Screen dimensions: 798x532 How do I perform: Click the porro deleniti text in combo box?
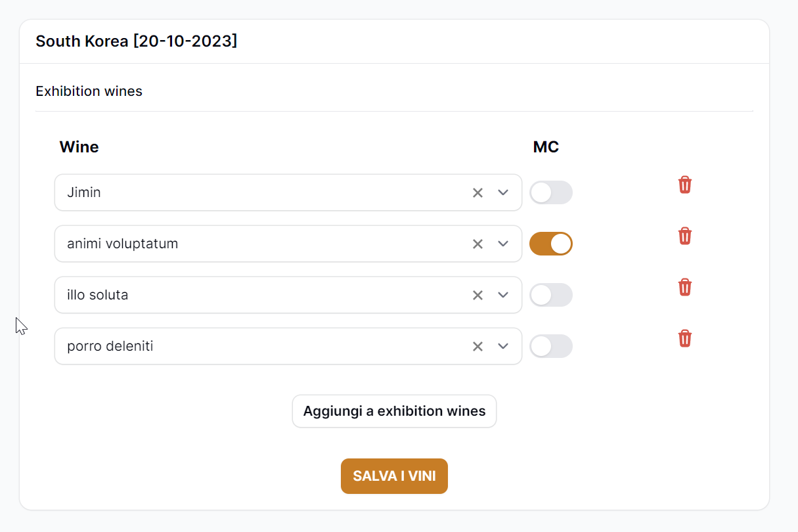coord(110,346)
